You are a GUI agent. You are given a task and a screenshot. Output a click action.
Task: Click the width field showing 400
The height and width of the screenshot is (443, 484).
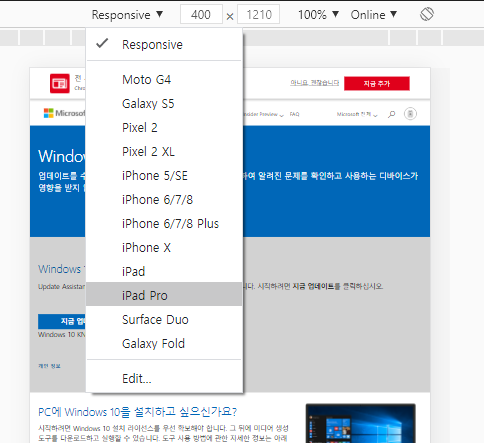tap(201, 15)
